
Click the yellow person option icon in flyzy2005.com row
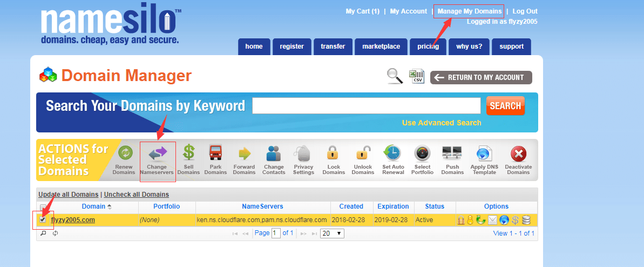(x=470, y=220)
